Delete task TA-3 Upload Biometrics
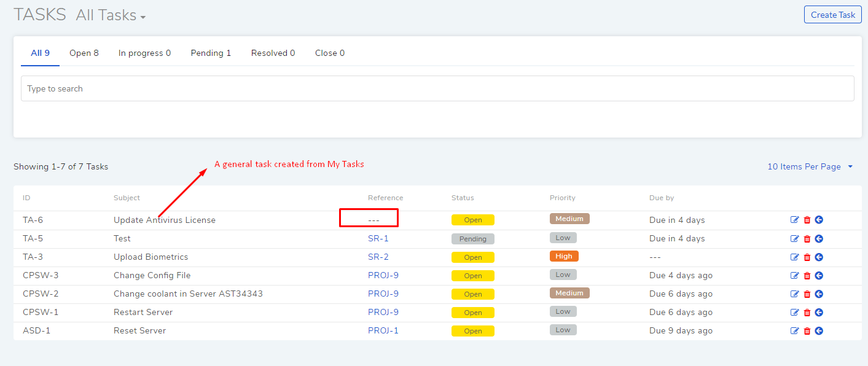This screenshot has height=366, width=868. (807, 257)
